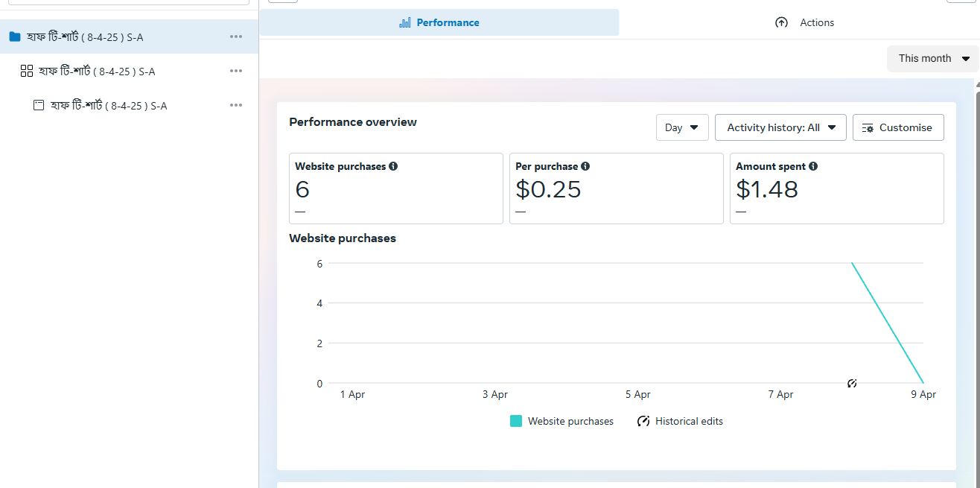The width and height of the screenshot is (980, 488).
Task: Switch to the Performance tab
Action: 439,22
